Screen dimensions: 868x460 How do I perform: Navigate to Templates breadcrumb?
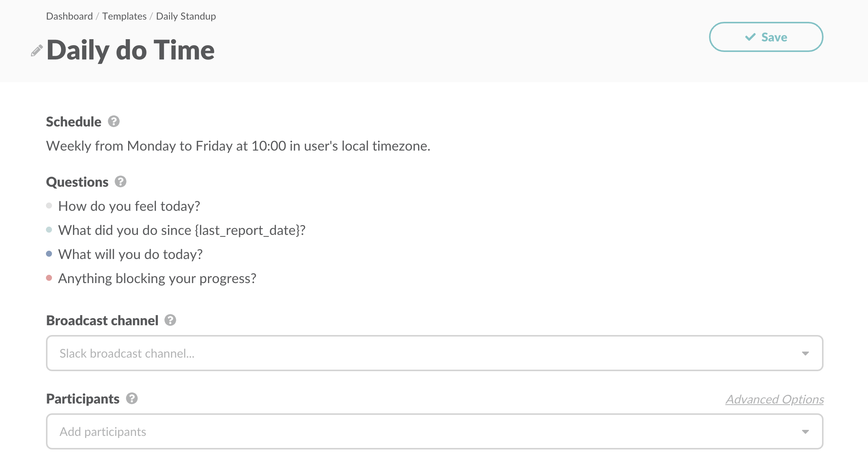[x=124, y=16]
